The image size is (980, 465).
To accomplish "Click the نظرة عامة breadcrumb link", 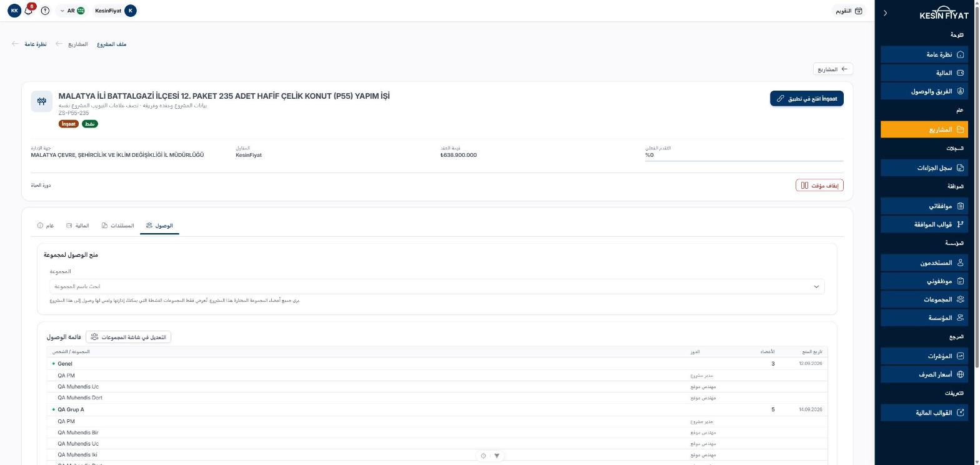I will point(36,44).
